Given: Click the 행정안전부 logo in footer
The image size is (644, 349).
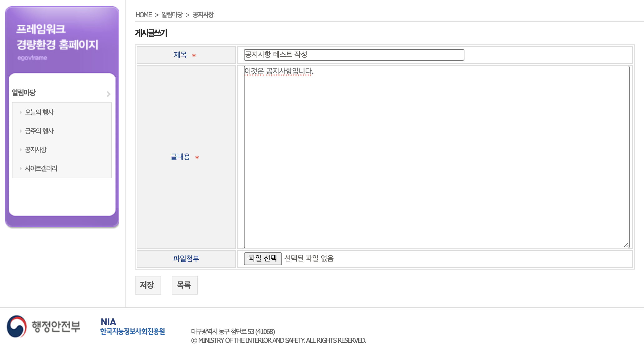Looking at the screenshot, I should (x=43, y=326).
